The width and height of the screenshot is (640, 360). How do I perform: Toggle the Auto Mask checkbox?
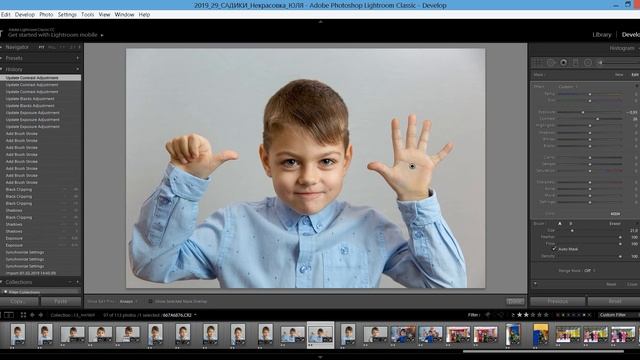pos(554,249)
